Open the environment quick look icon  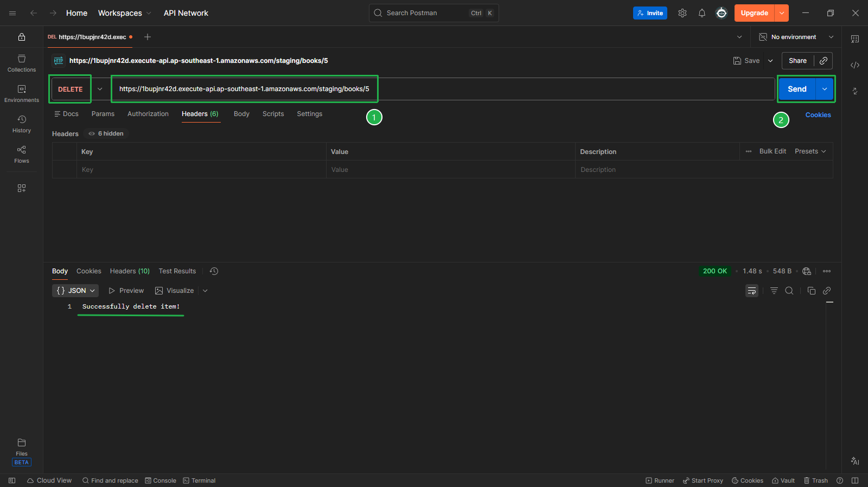point(855,39)
